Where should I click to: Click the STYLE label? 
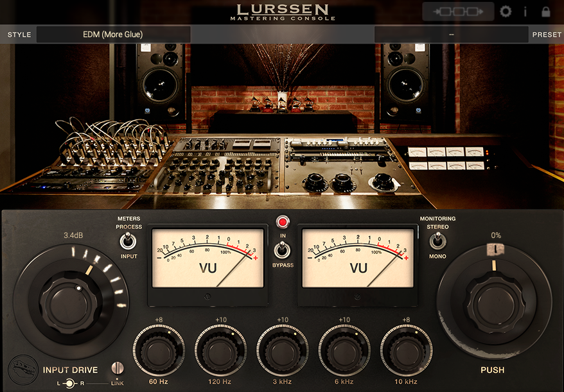pyautogui.click(x=19, y=35)
